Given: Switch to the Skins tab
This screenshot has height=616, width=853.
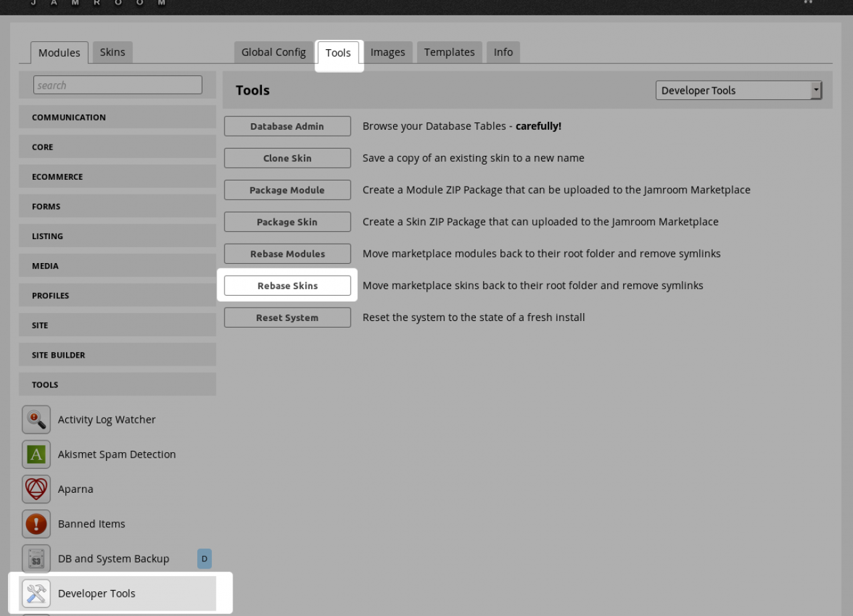Looking at the screenshot, I should 113,52.
